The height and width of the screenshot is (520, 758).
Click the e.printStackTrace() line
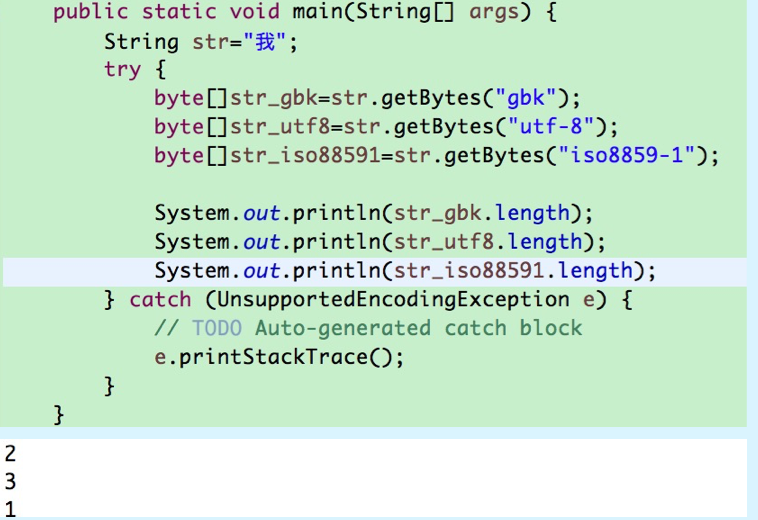[279, 357]
